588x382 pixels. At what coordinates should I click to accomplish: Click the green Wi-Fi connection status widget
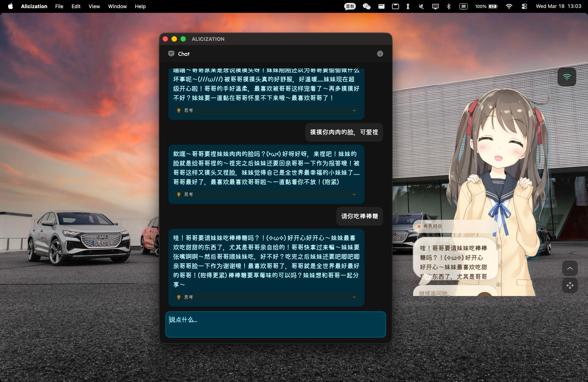click(x=567, y=77)
